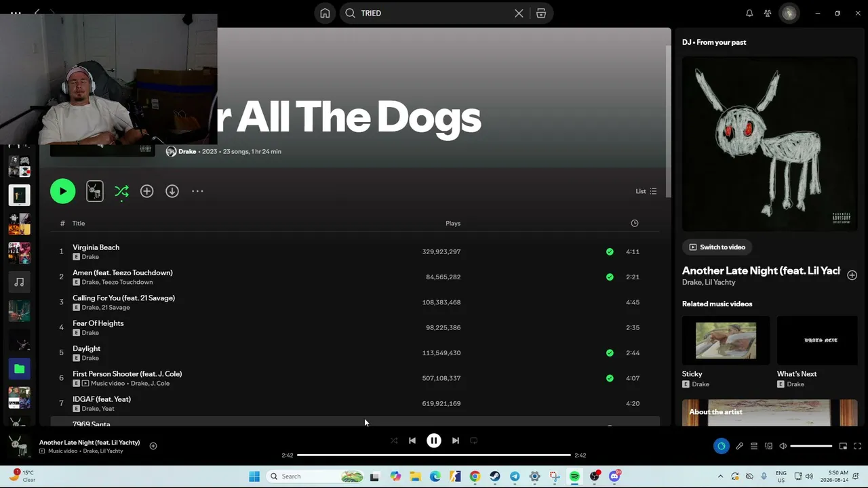Open the notifications bell

[x=749, y=13]
